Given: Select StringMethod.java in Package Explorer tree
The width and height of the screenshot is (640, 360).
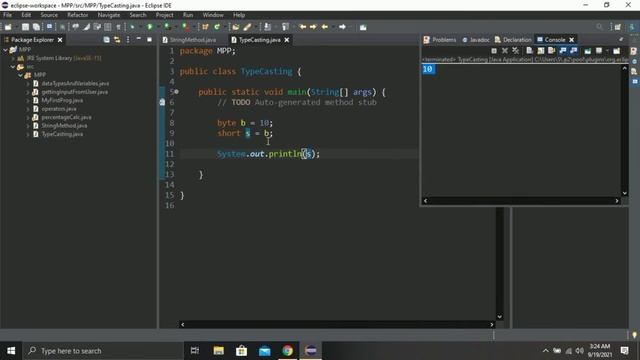Looking at the screenshot, I should (x=64, y=126).
